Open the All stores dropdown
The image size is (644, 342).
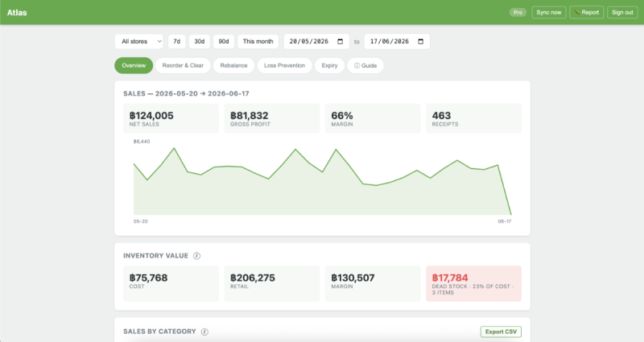coord(138,42)
